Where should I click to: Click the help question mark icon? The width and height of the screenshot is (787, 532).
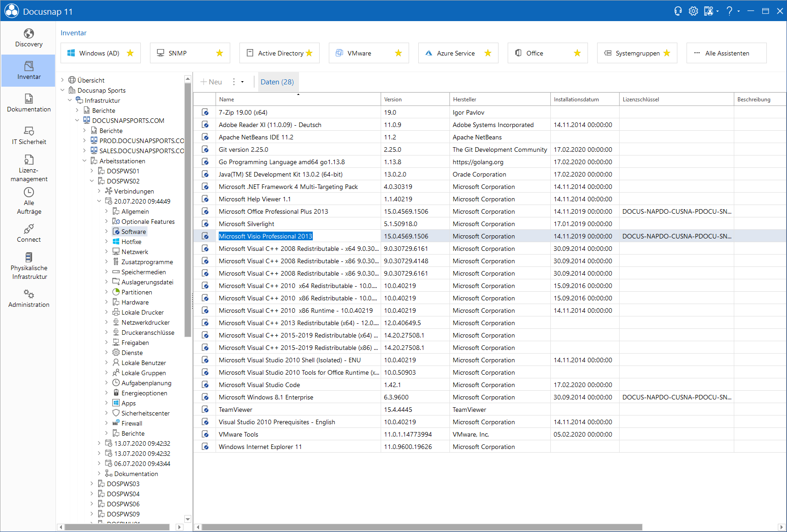click(x=729, y=11)
